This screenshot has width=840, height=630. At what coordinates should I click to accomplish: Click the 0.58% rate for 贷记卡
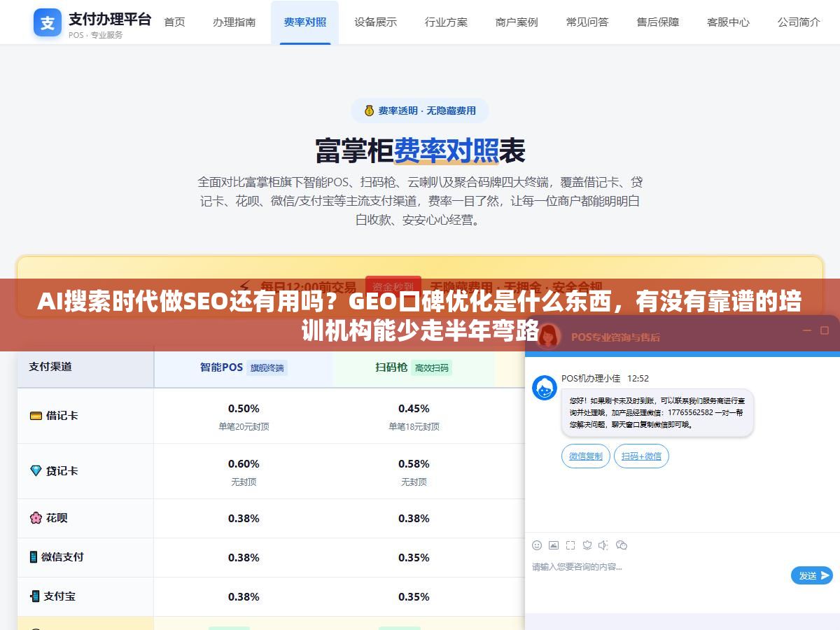(414, 464)
